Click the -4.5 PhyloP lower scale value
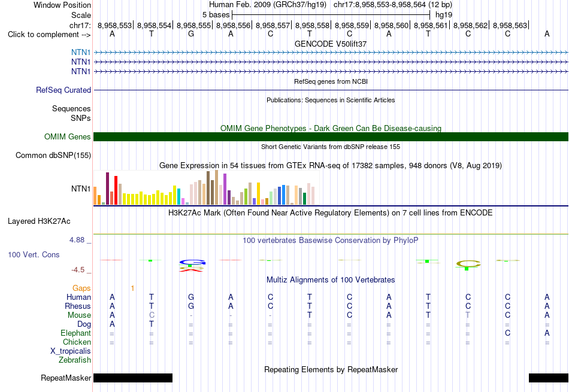The height and width of the screenshot is (392, 569). 78,270
